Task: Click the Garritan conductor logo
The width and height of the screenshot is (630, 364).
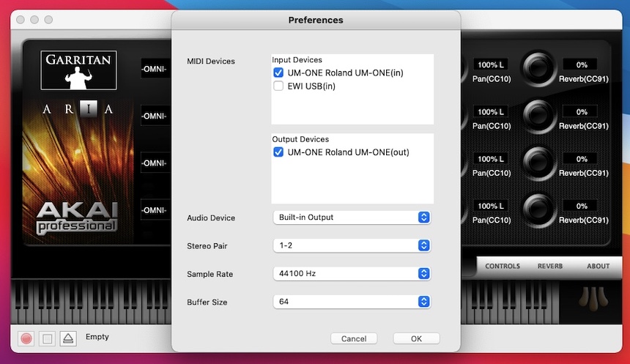Action: [79, 70]
